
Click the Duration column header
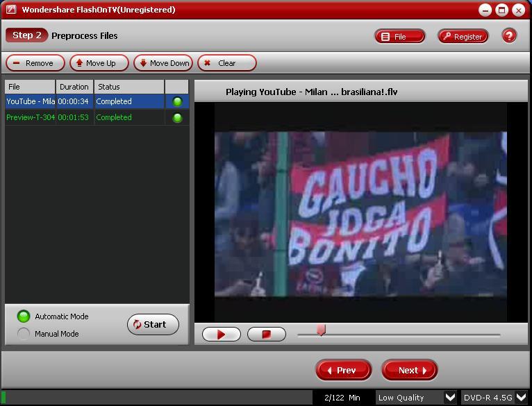[x=74, y=87]
